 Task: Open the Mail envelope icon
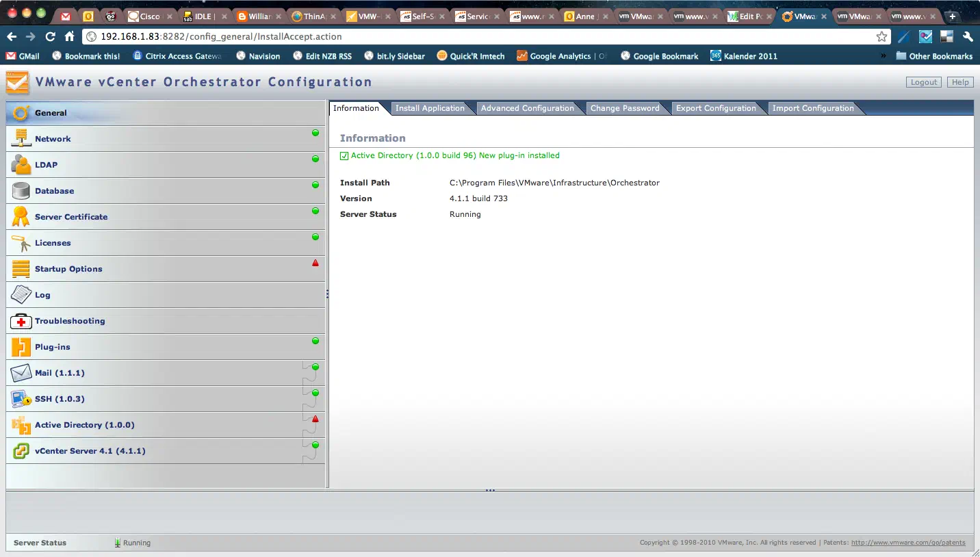(21, 373)
